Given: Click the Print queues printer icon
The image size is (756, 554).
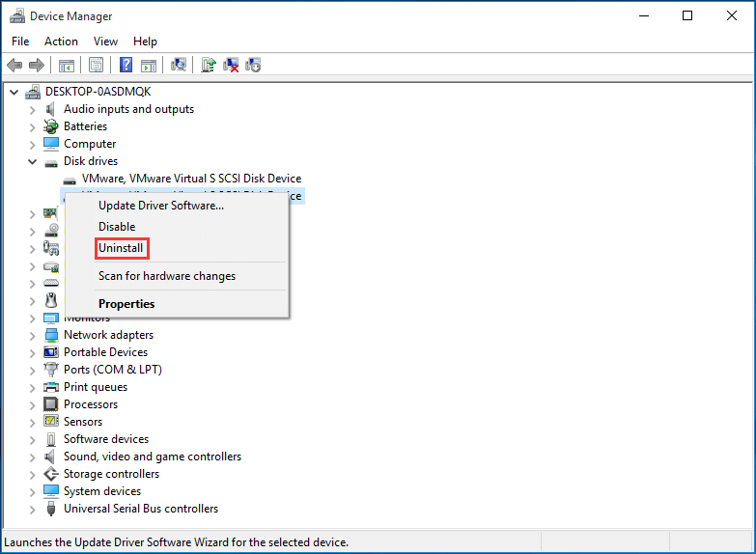Looking at the screenshot, I should coord(51,387).
